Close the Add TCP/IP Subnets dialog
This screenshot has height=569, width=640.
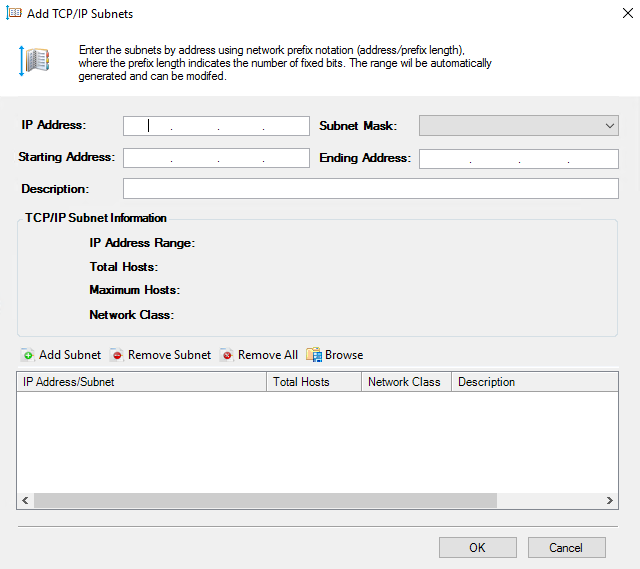point(612,14)
